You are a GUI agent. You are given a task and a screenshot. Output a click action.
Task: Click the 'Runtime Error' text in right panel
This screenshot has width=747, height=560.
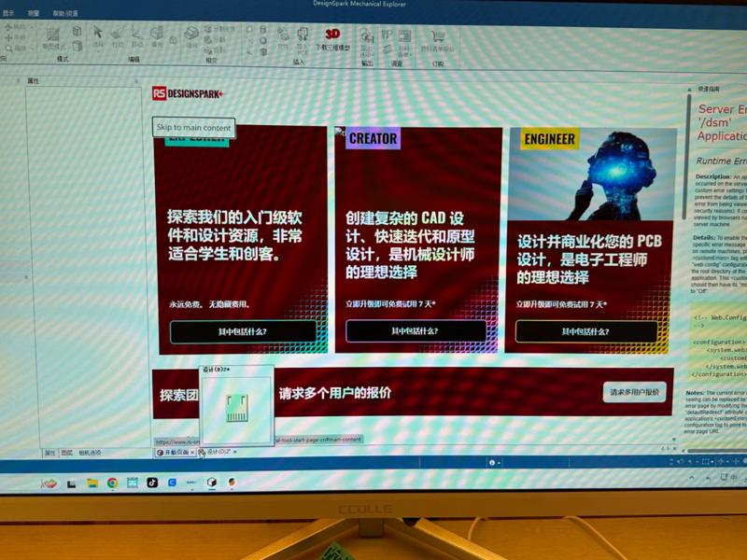(x=721, y=161)
